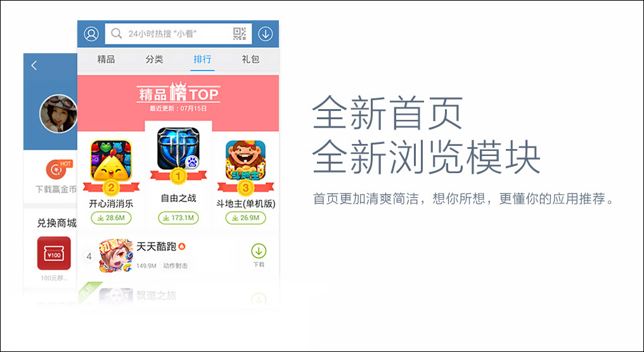
Task: Open the user profile icon
Action: [91, 34]
